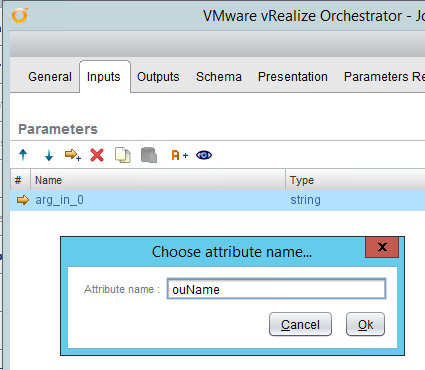Viewport: 425px width, 370px height.
Task: Click the # column header
Action: (20, 180)
